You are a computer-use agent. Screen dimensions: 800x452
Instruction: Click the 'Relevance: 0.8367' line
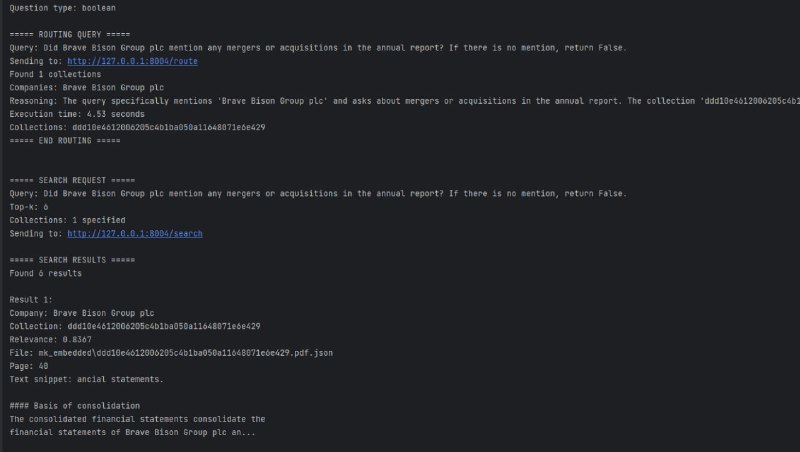(51, 340)
